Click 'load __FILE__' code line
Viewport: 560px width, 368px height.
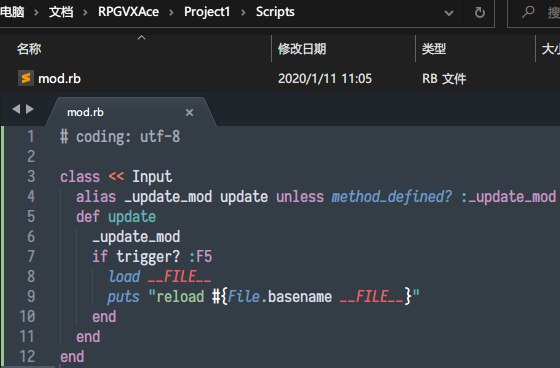[160, 277]
